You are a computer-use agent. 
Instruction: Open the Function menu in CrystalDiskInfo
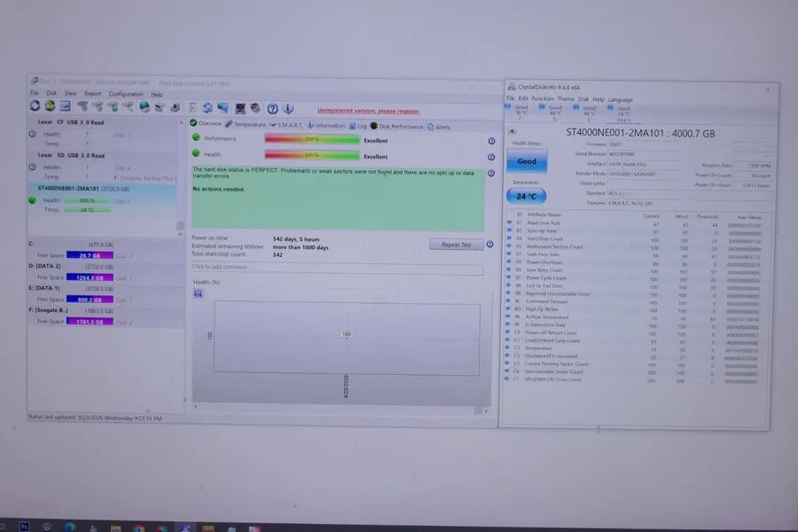[x=543, y=98]
